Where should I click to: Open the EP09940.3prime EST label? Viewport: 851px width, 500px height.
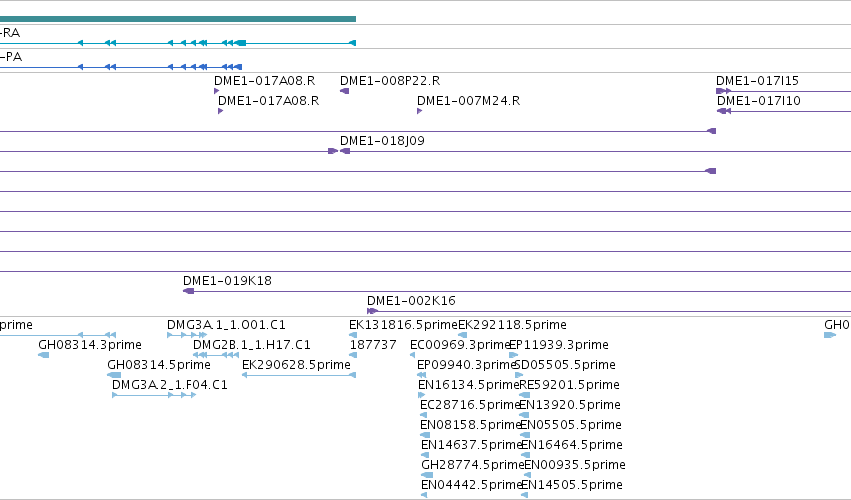466,365
